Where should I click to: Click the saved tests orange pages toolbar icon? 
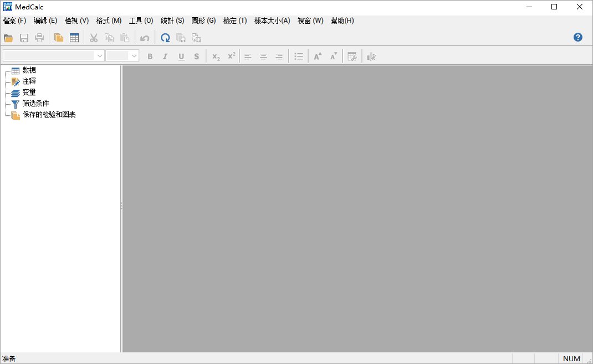pyautogui.click(x=59, y=38)
